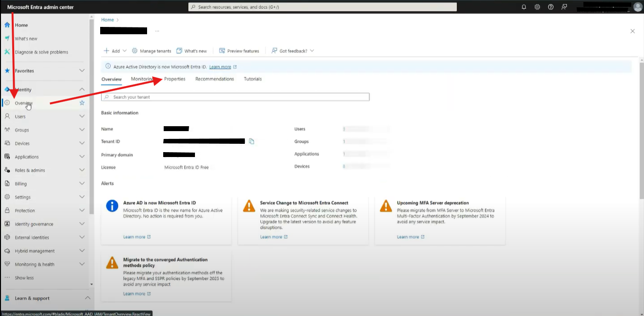This screenshot has height=316, width=644.
Task: Click the Upcoming MFA Server deprecation heading
Action: coord(433,203)
